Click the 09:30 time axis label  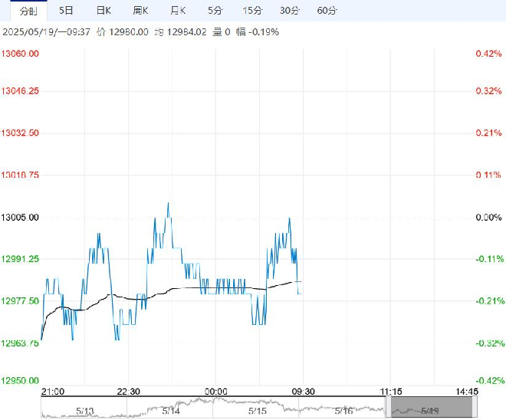point(303,392)
